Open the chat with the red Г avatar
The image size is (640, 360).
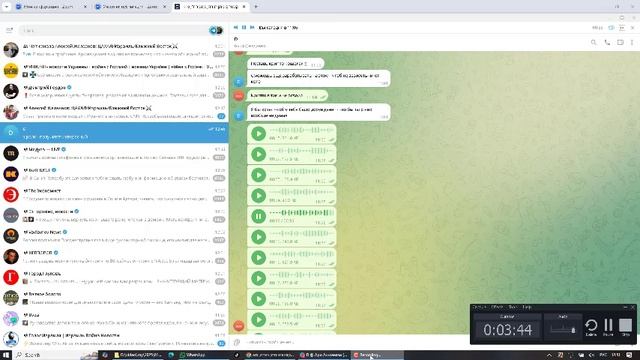pyautogui.click(x=114, y=277)
